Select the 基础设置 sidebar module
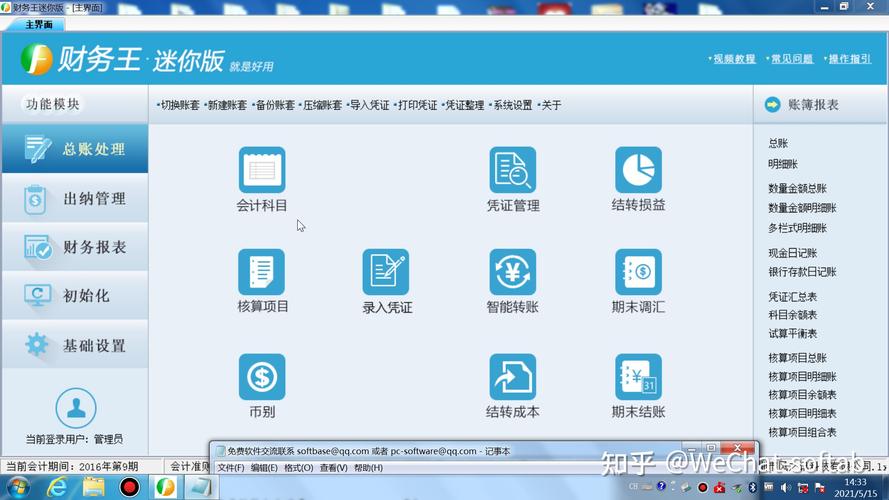This screenshot has height=500, width=889. (75, 345)
